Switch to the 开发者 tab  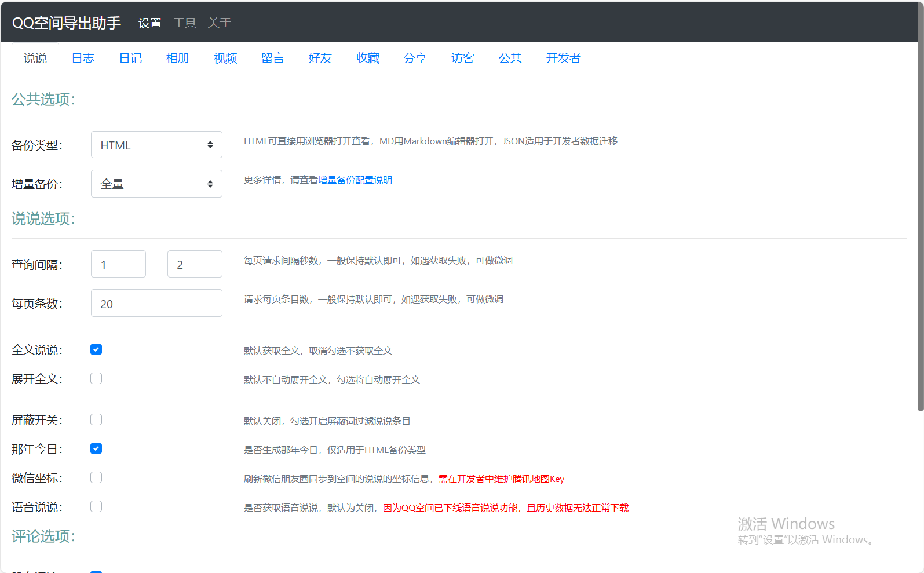pyautogui.click(x=563, y=58)
